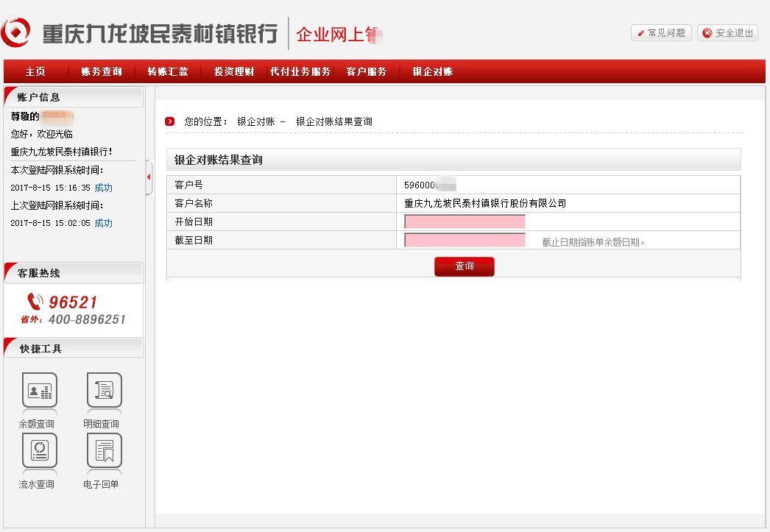Click the 客服热线 panel header
770x532 pixels.
pos(74,273)
